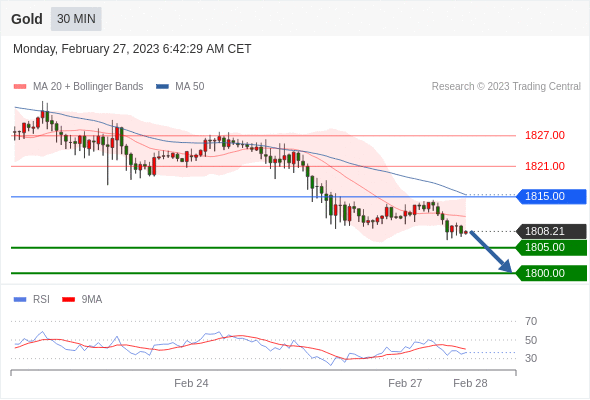Screen dimensions: 590x400
Task: Click the green 1805.00 support price tag
Action: click(551, 248)
